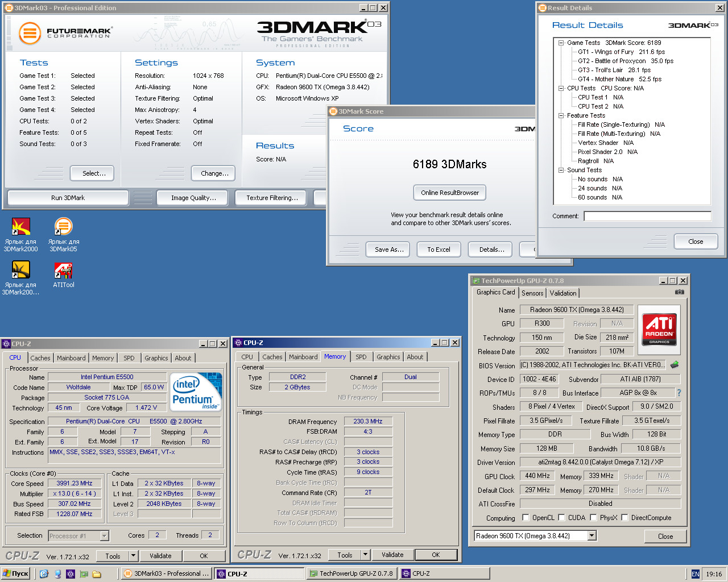Switch to Validation tab in GPU-Z
This screenshot has height=582, width=728.
point(563,293)
